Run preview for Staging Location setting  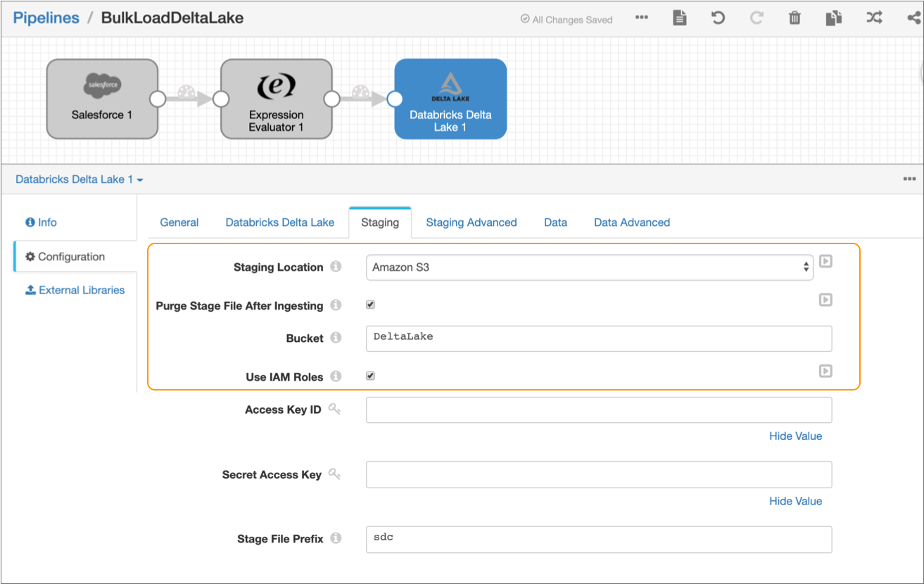(x=825, y=261)
